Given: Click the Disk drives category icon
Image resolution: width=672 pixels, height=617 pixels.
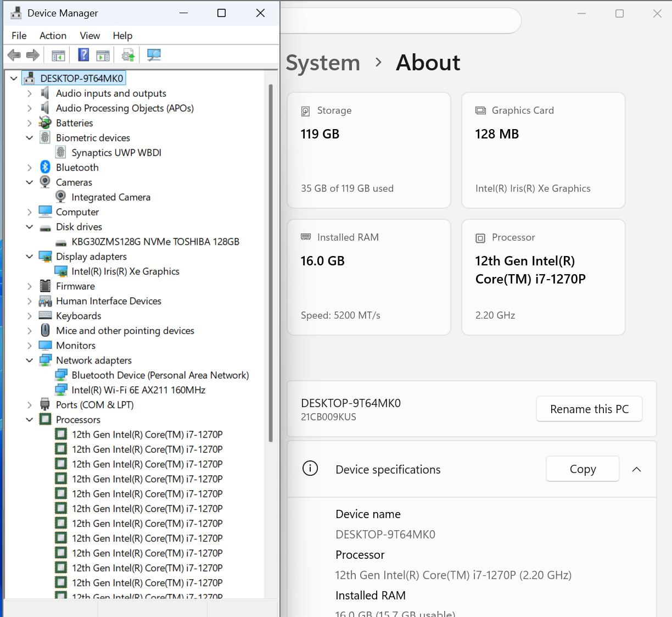Looking at the screenshot, I should [x=45, y=227].
